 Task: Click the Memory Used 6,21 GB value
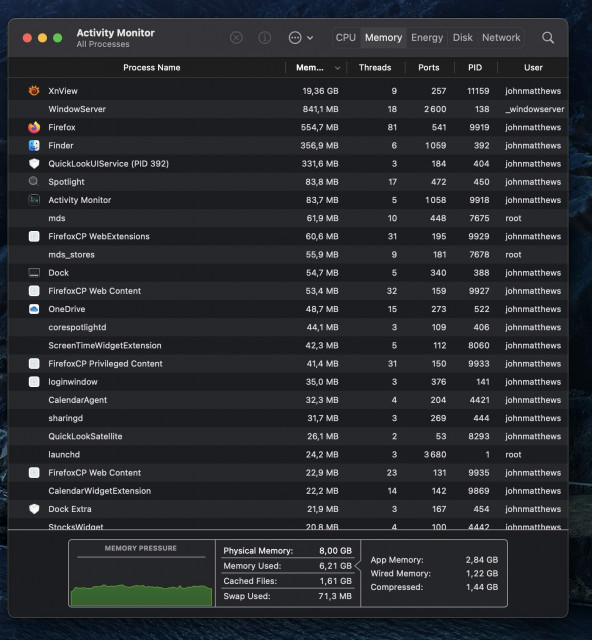(335, 566)
